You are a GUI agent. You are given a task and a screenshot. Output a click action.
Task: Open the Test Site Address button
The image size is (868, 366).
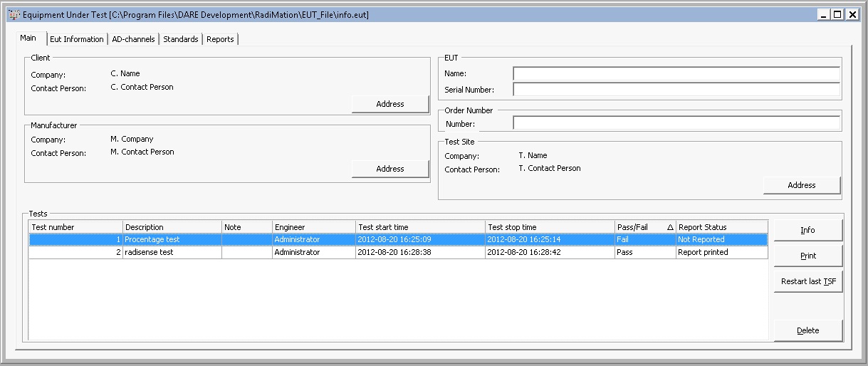point(801,185)
